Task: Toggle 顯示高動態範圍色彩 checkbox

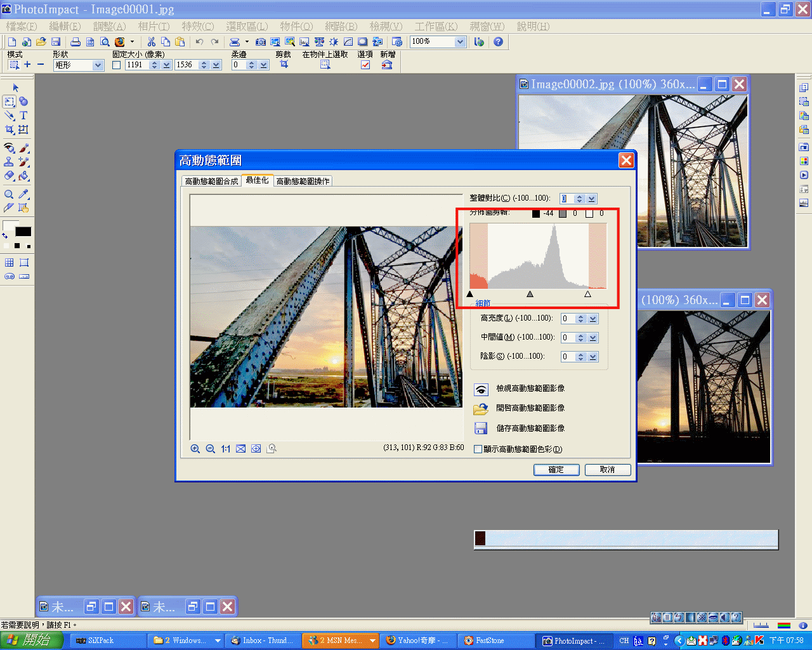Action: (478, 449)
